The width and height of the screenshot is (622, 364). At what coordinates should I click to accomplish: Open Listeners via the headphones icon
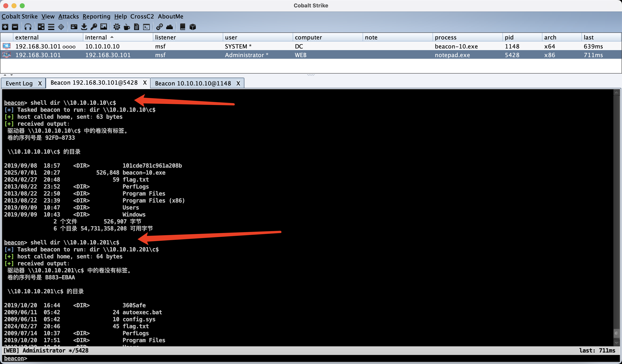[x=28, y=27]
